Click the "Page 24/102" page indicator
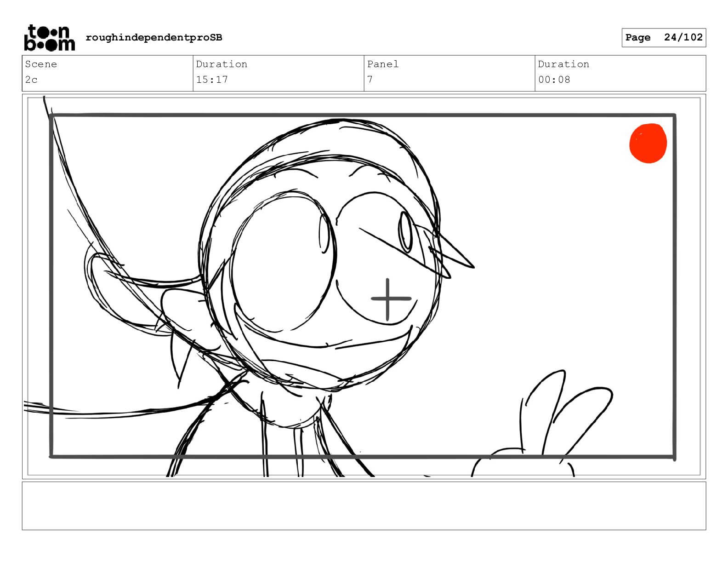728x563 pixels. [664, 38]
